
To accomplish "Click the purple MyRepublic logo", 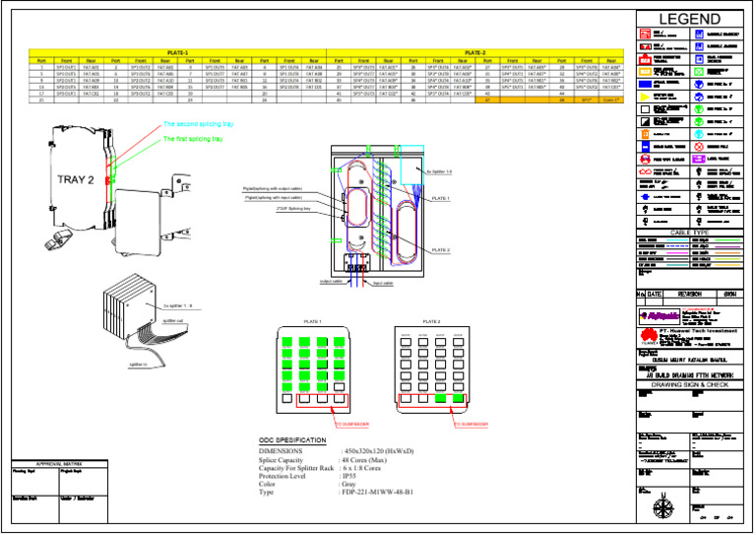I will tap(660, 316).
